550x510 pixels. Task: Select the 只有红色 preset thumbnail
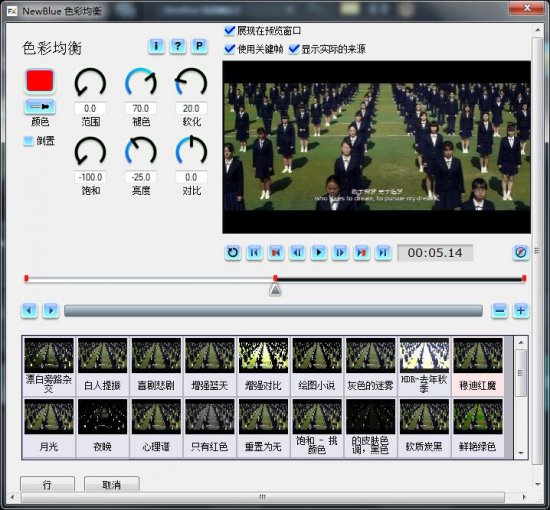pyautogui.click(x=210, y=427)
